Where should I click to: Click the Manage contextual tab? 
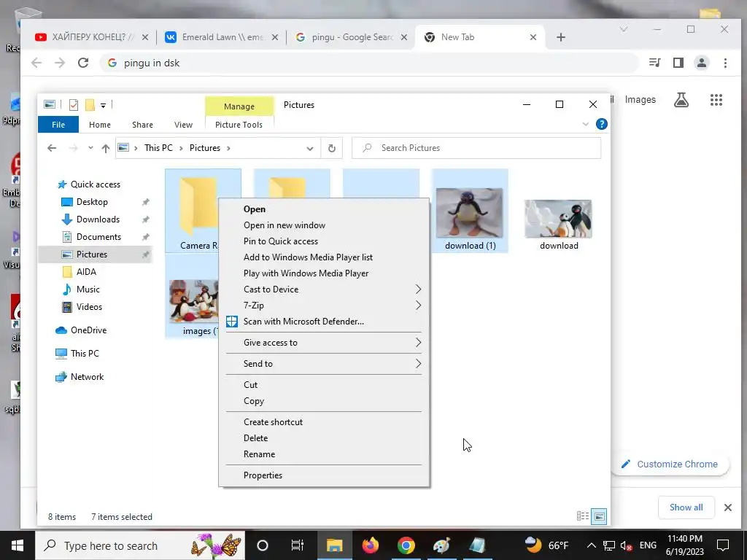click(x=239, y=106)
